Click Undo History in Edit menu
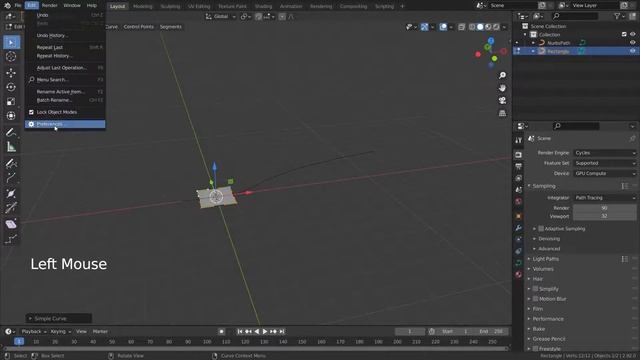Image resolution: width=640 pixels, height=360 pixels. click(65, 36)
